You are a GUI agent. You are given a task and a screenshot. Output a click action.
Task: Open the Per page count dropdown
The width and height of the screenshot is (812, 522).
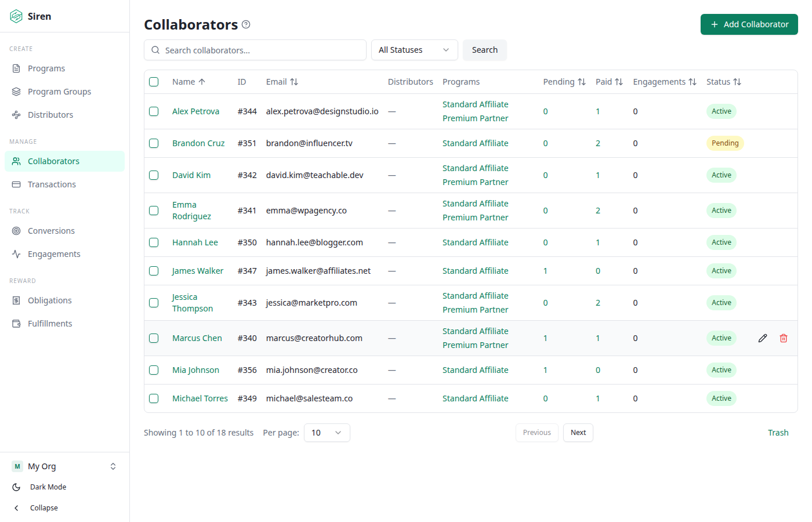(x=327, y=433)
